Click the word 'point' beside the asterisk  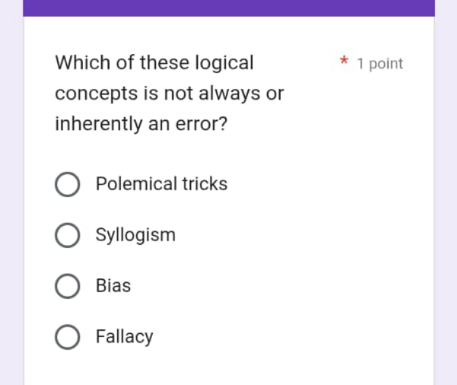pos(386,64)
